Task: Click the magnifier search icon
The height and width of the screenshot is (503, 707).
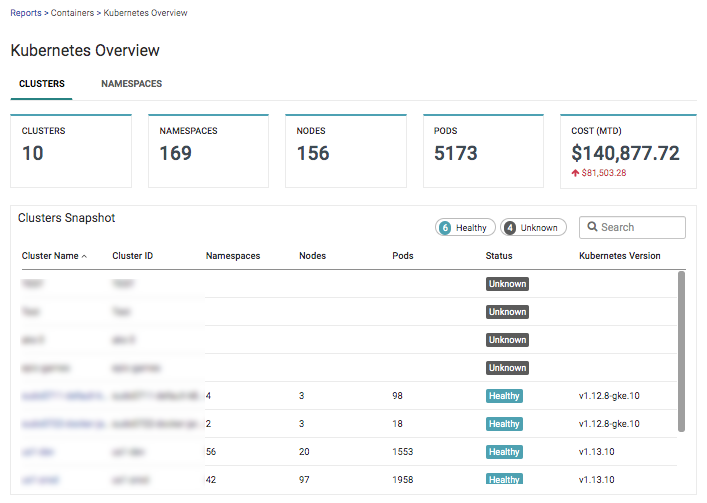Action: 592,227
